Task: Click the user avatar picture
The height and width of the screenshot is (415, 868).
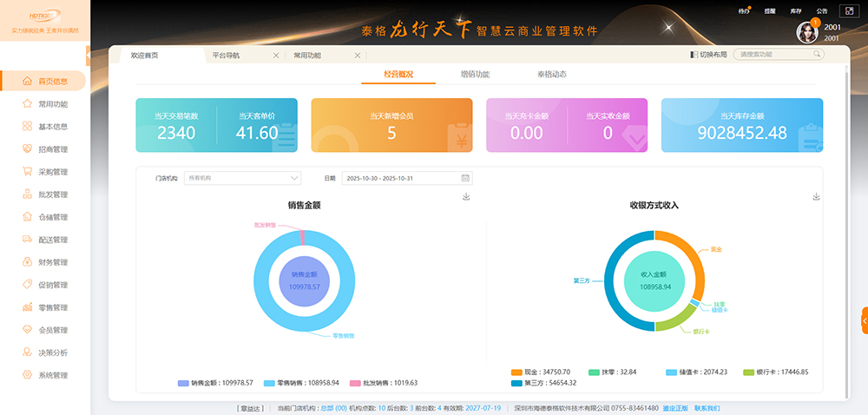Action: pos(808,32)
